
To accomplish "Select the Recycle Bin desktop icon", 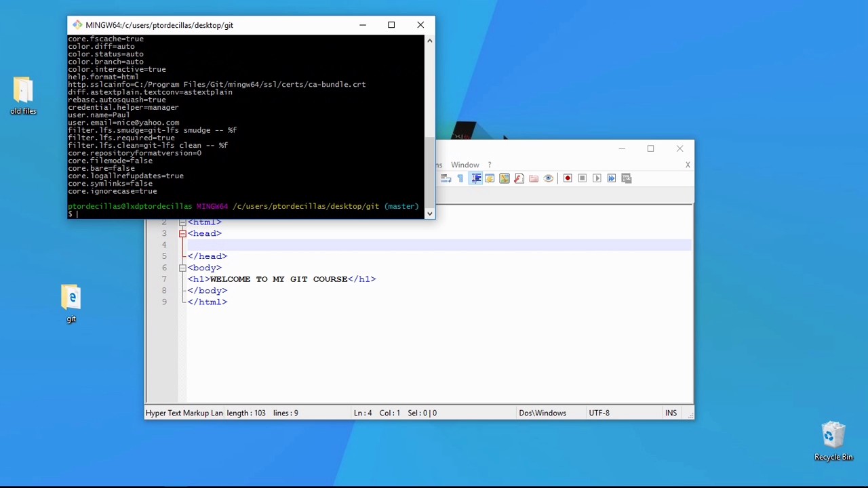I will click(x=833, y=441).
